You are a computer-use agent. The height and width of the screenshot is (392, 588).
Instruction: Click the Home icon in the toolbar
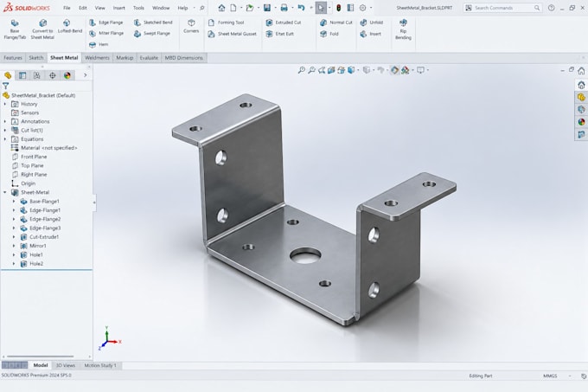click(221, 8)
